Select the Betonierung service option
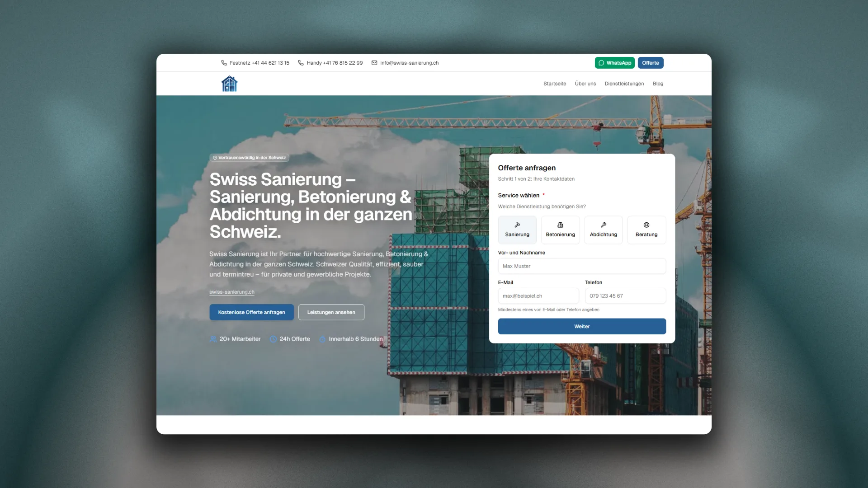This screenshot has width=868, height=488. pos(560,230)
